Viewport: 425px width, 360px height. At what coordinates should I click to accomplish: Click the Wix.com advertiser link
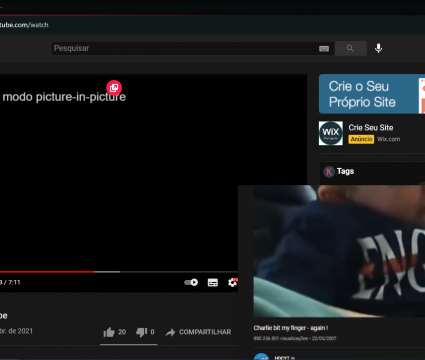(x=389, y=139)
